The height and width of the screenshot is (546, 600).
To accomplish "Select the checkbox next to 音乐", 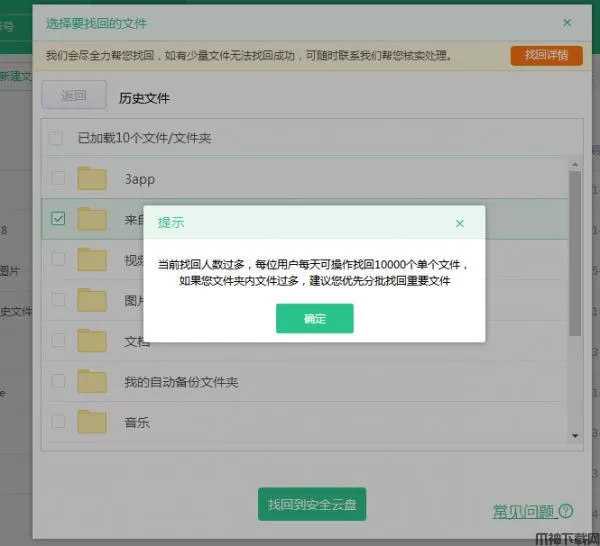I will pyautogui.click(x=58, y=422).
